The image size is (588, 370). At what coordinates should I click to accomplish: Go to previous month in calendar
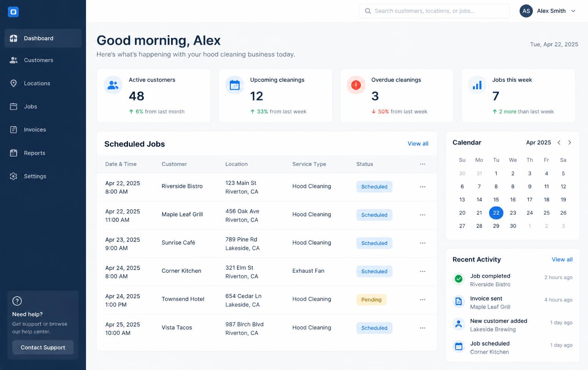coord(559,142)
